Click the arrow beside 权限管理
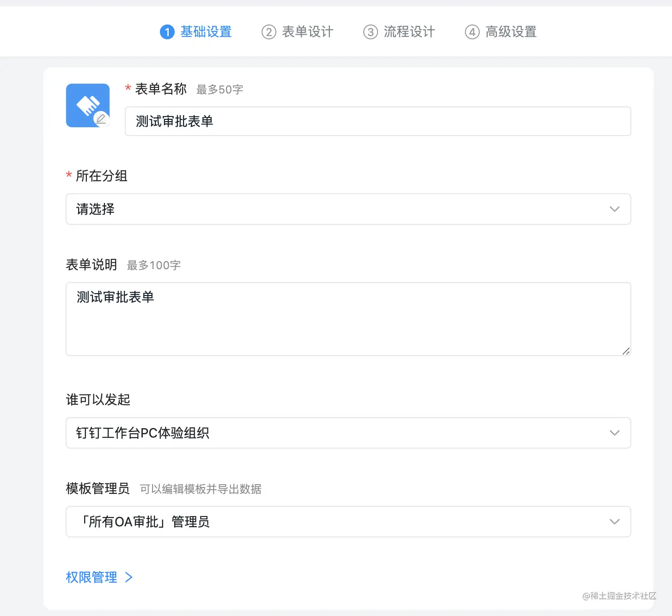Screen dimensions: 672x616 [x=129, y=577]
